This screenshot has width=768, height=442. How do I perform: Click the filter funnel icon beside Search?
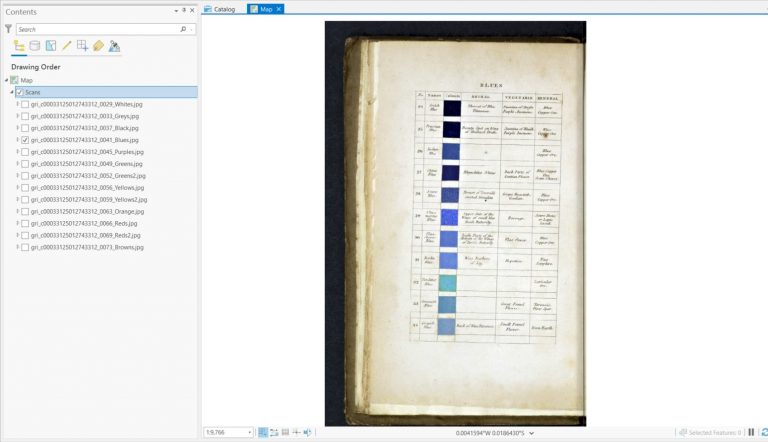[x=8, y=29]
